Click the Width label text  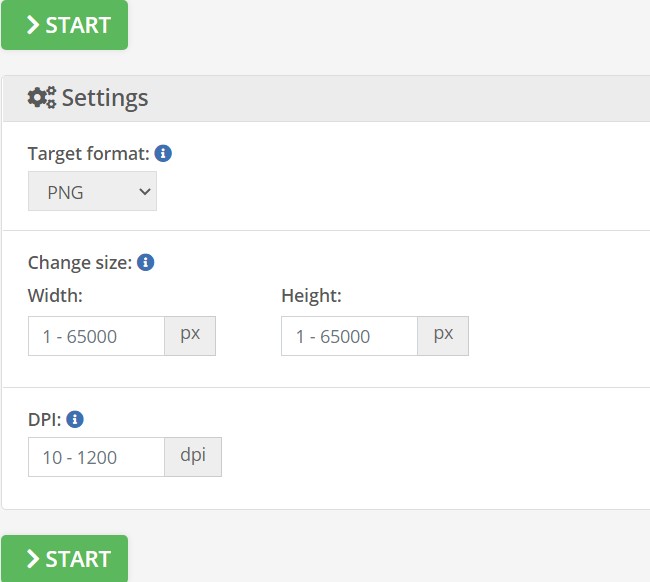tap(55, 296)
